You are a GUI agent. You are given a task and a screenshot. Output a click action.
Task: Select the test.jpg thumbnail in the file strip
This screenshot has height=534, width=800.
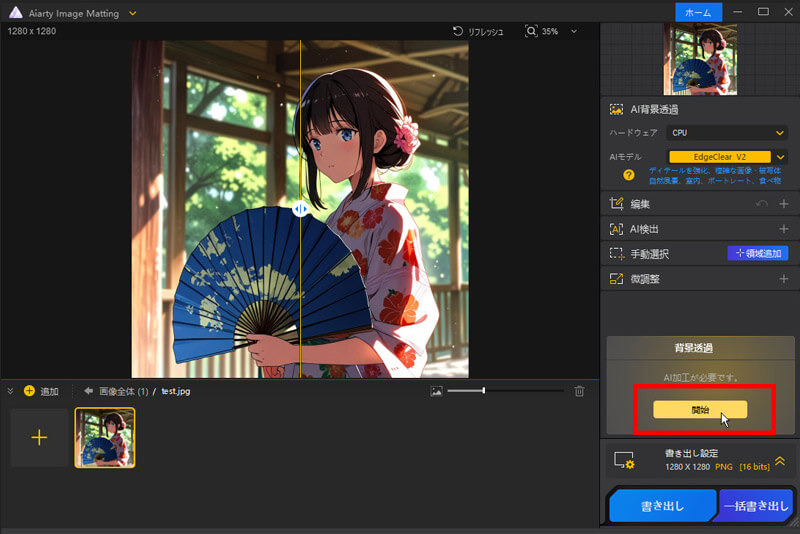pos(105,438)
